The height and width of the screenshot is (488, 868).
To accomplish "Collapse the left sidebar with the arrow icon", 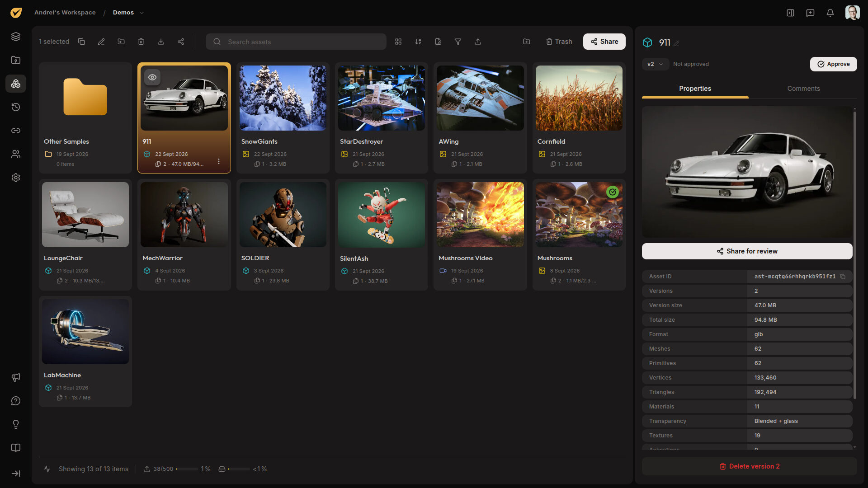I will [16, 474].
